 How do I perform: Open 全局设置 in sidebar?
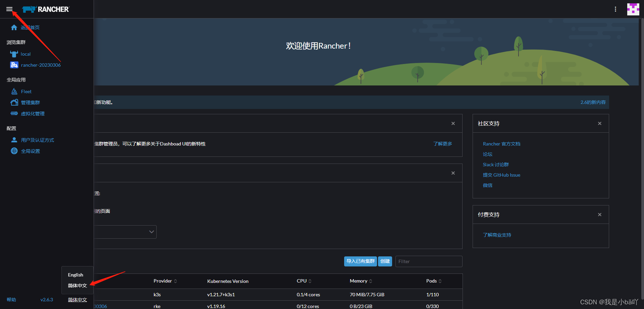(31, 151)
